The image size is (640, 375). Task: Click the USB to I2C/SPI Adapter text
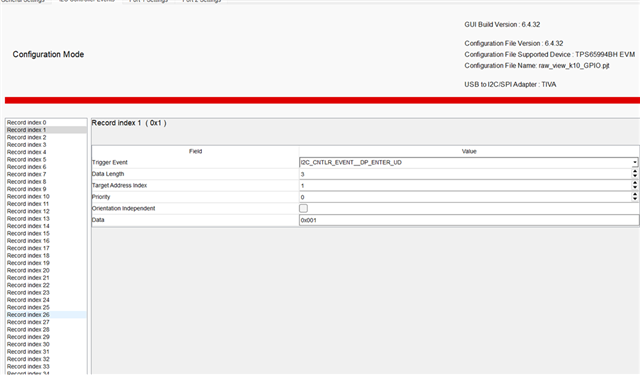[x=510, y=84]
